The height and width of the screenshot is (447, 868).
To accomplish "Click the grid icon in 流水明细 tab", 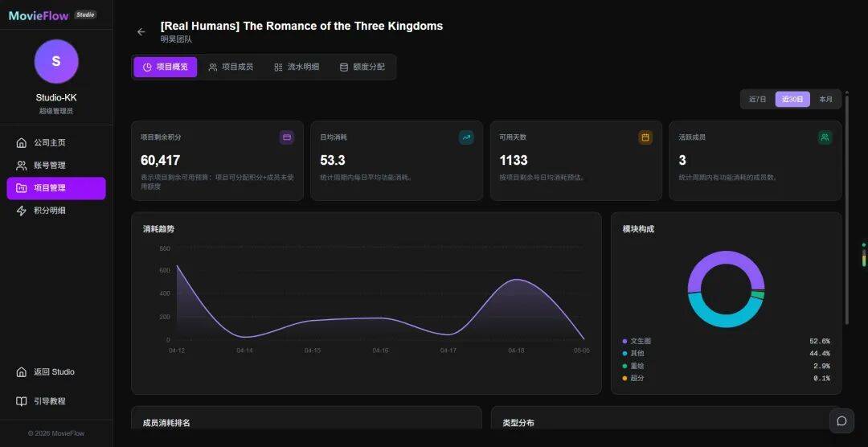I will (278, 68).
